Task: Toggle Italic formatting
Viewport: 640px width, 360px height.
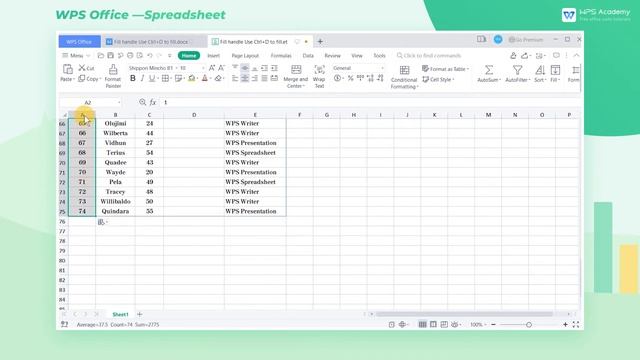Action: pyautogui.click(x=142, y=78)
